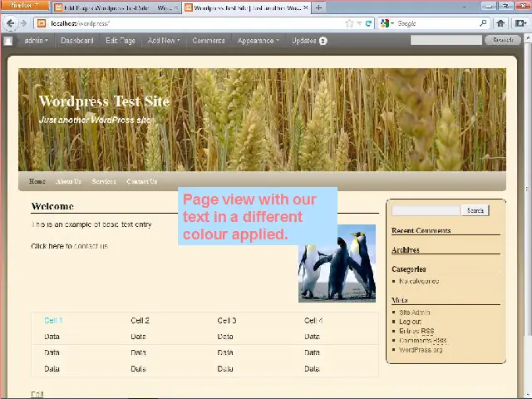Open the Google search engine selector dropdown
The height and width of the screenshot is (399, 532).
point(387,23)
